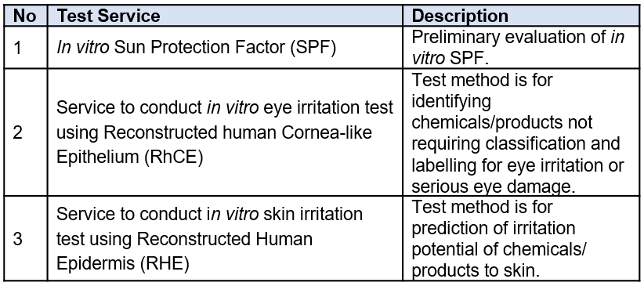Viewport: 644px width, 286px height.
Task: Click 'prediction of irritation' text line
Action: [x=494, y=229]
